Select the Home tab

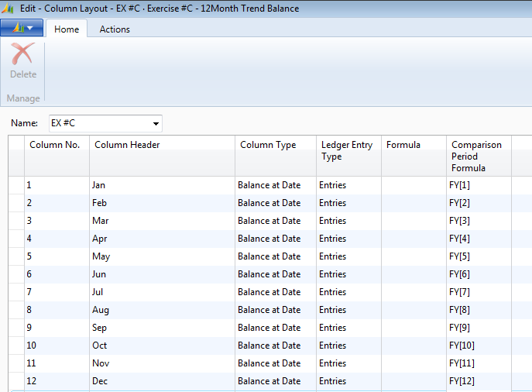pos(66,29)
